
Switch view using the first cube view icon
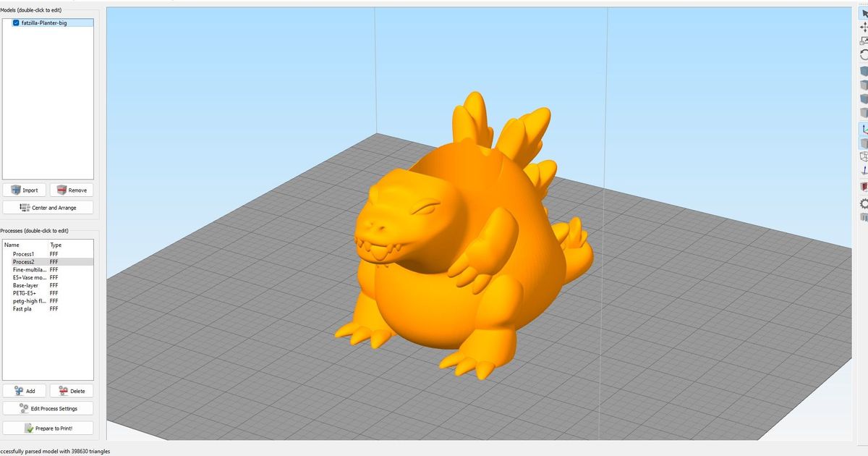[x=863, y=72]
